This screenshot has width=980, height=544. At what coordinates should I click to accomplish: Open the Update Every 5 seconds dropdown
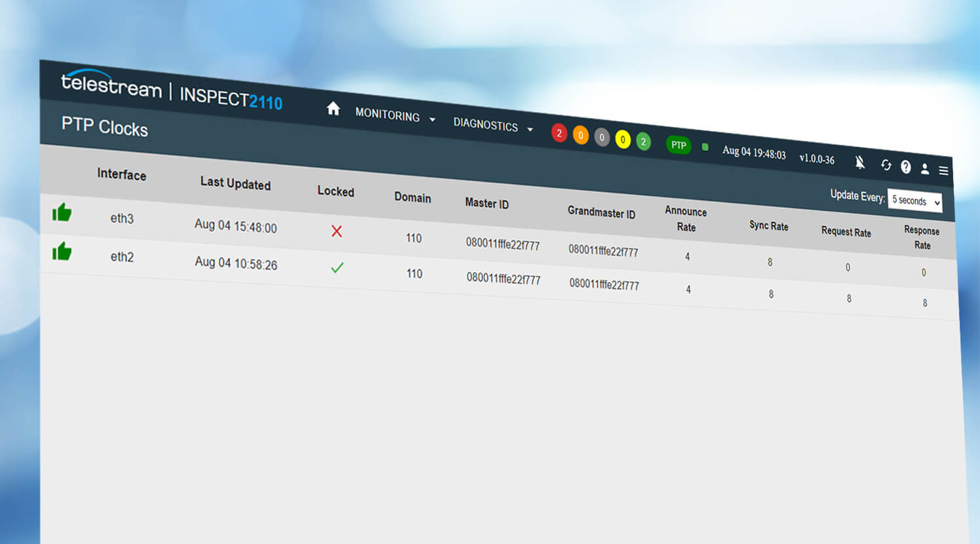click(x=915, y=201)
